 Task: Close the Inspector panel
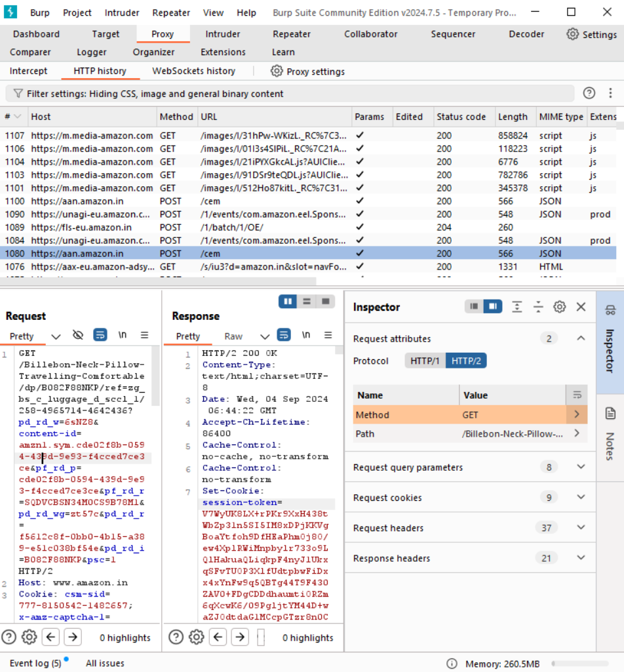click(x=581, y=306)
